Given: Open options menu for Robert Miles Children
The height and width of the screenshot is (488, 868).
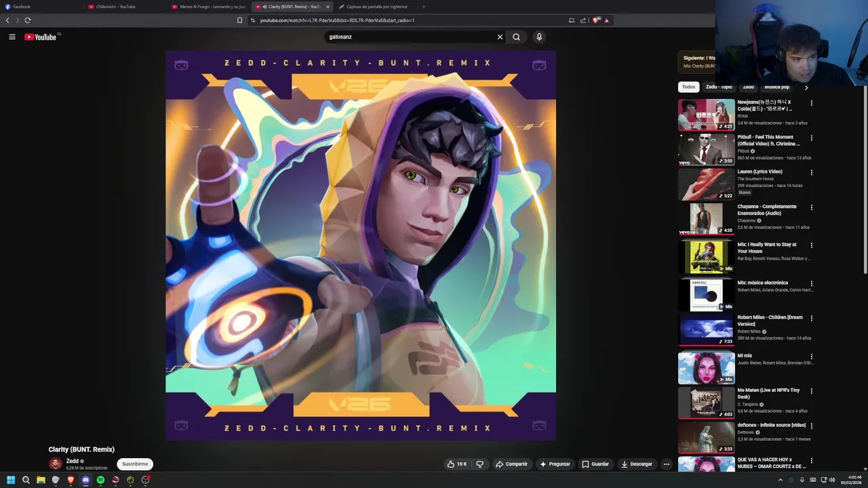Looking at the screenshot, I should point(812,319).
